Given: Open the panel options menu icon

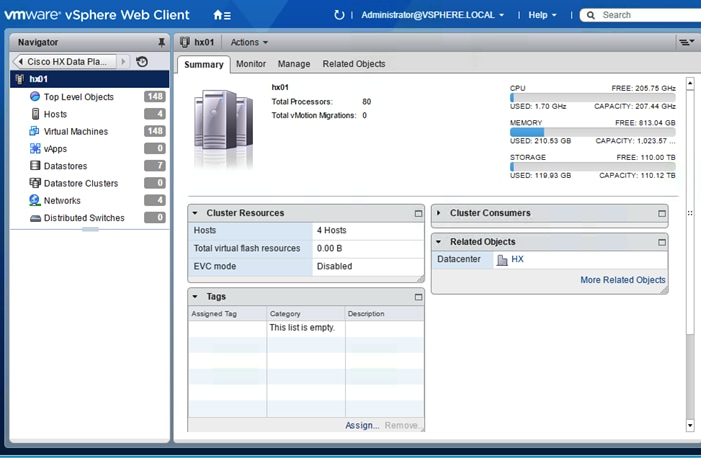Looking at the screenshot, I should (686, 42).
